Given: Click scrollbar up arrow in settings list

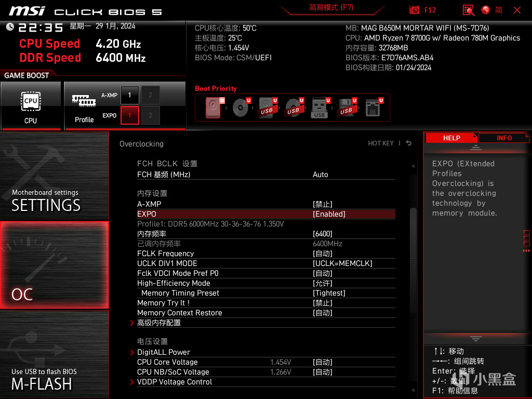Looking at the screenshot, I should point(413,166).
